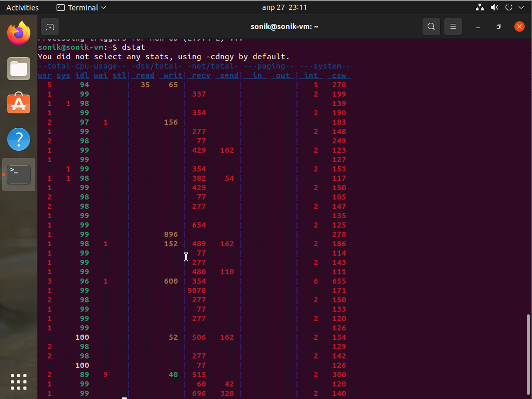
Task: Click the terminal vertical scrollbar
Action: click(x=529, y=353)
